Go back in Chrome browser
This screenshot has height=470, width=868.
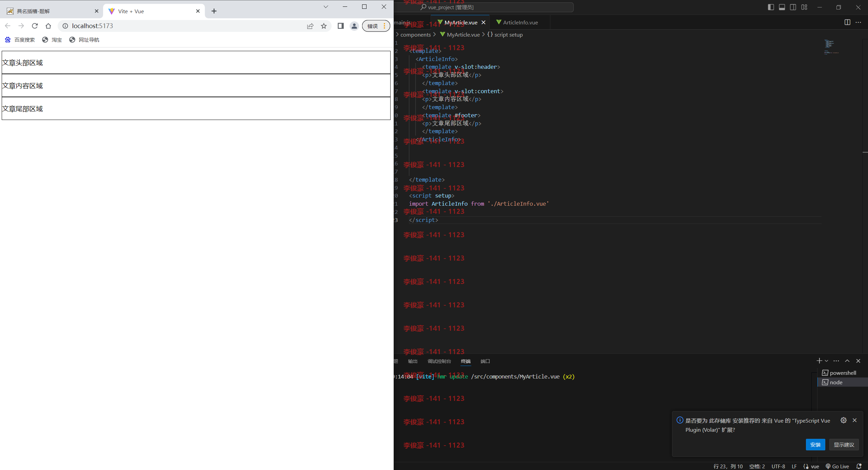click(x=8, y=26)
